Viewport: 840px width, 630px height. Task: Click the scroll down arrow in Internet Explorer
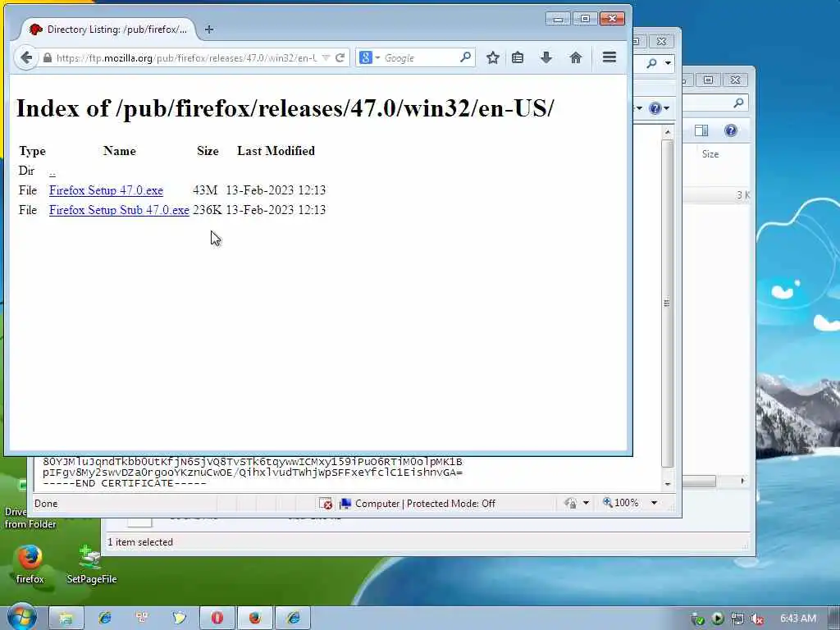point(668,484)
